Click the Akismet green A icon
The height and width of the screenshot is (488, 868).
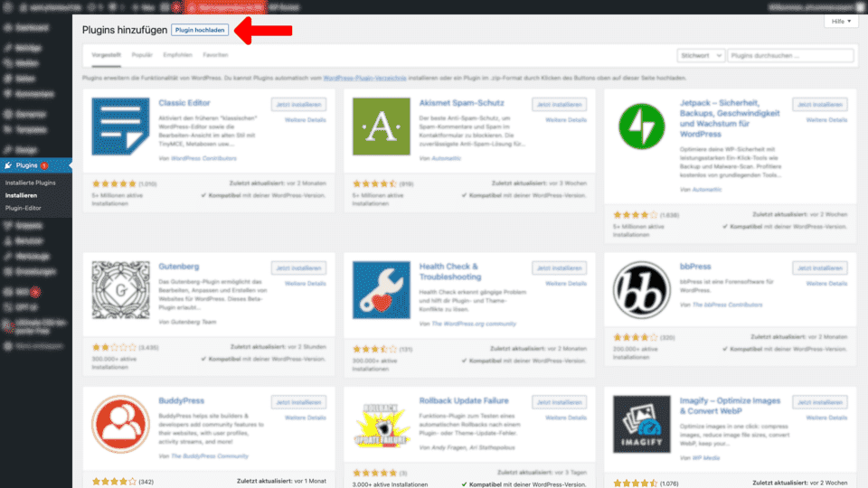tap(381, 127)
